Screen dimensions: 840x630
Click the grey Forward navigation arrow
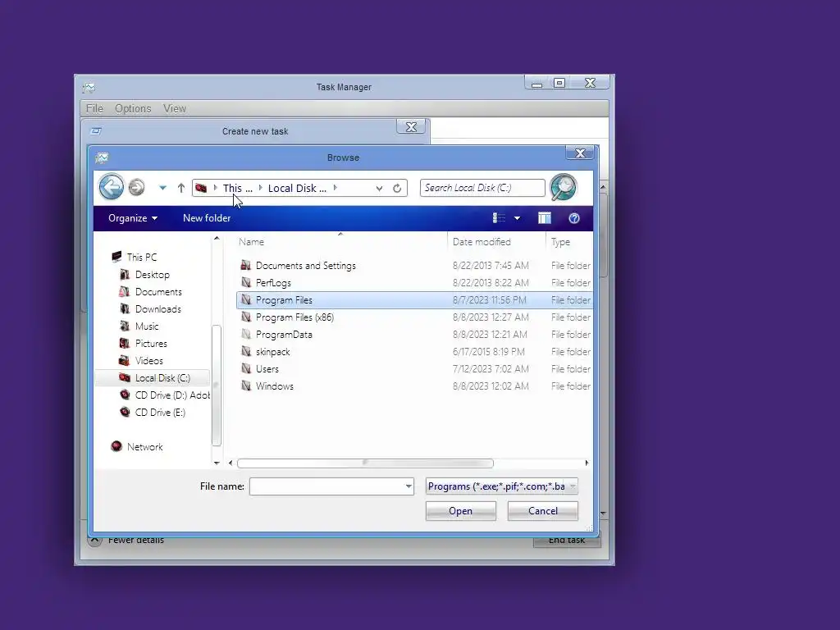(x=137, y=188)
